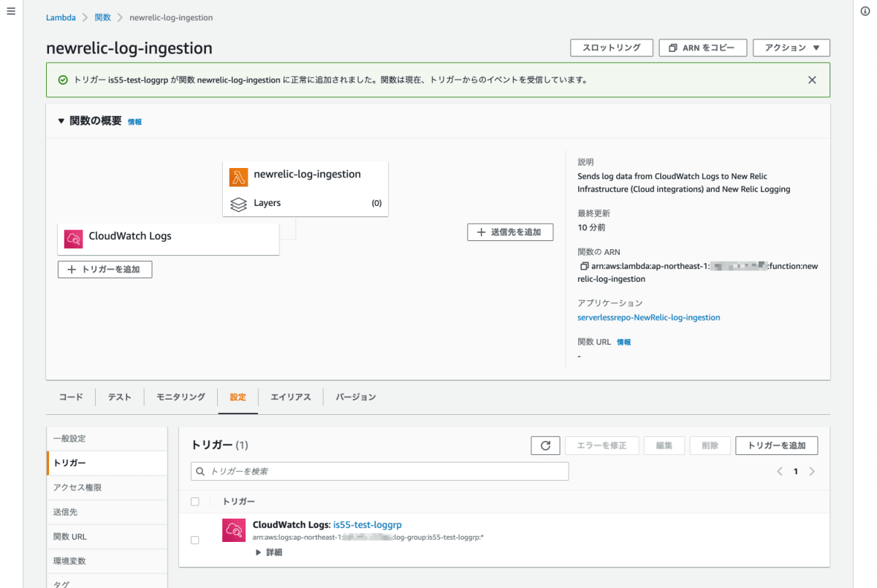Click CloudWatch Logs icon in the overview diagram
The width and height of the screenshot is (877, 588).
(74, 239)
